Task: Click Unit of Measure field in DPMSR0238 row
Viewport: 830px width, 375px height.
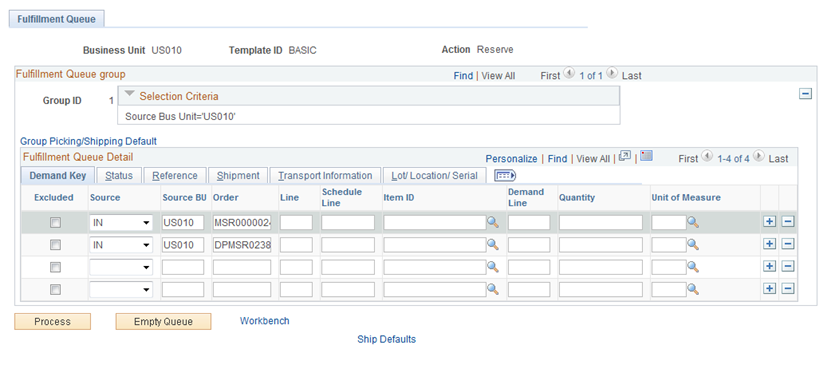Action: click(669, 245)
